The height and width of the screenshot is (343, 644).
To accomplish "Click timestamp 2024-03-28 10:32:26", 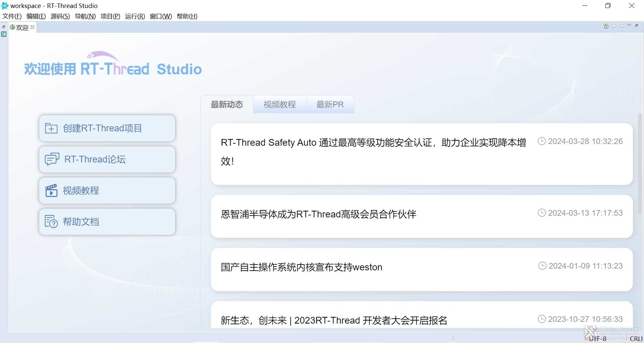I will [585, 141].
